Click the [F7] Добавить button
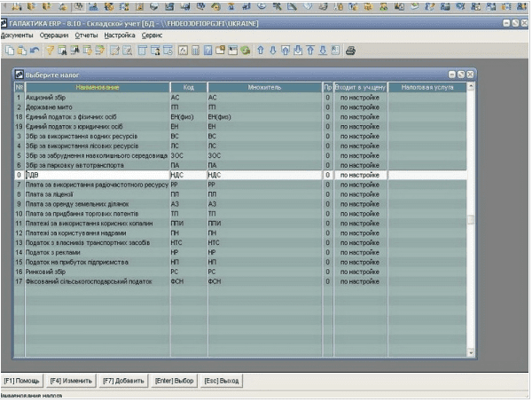This screenshot has width=532, height=402. 123,381
